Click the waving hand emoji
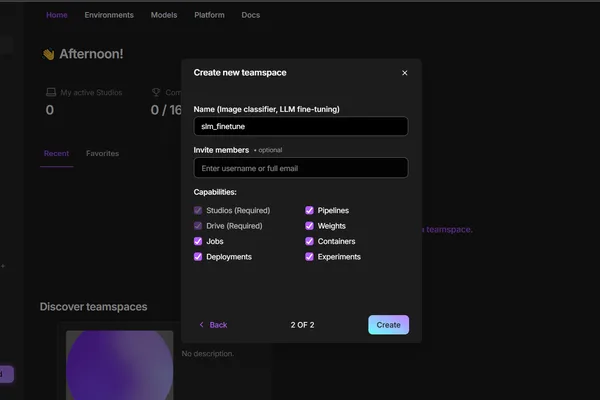Screen dimensions: 600x400 click(49, 54)
